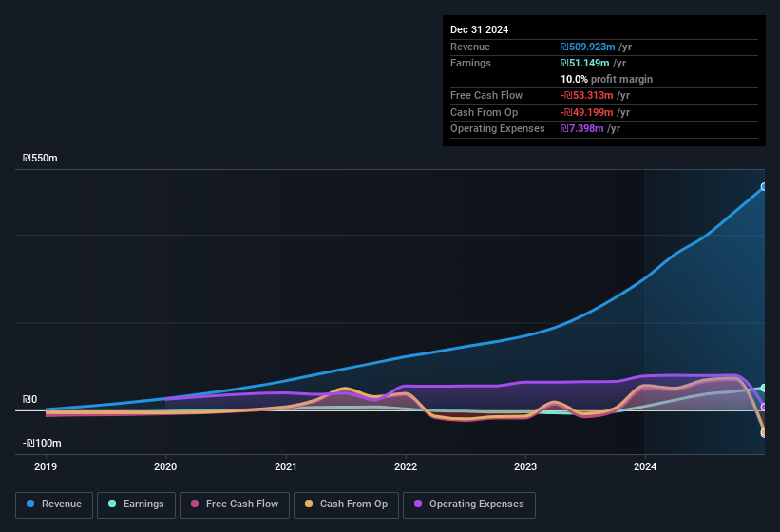The width and height of the screenshot is (780, 532).
Task: Click the 2023 x-axis label
Action: 525,466
